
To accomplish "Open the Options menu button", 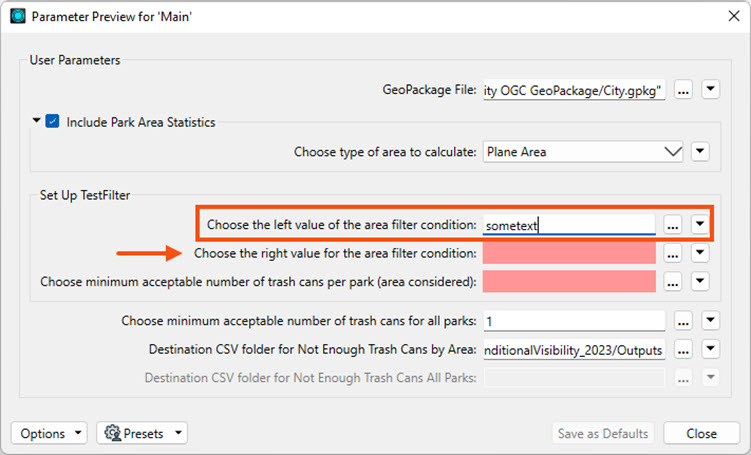I will [49, 433].
